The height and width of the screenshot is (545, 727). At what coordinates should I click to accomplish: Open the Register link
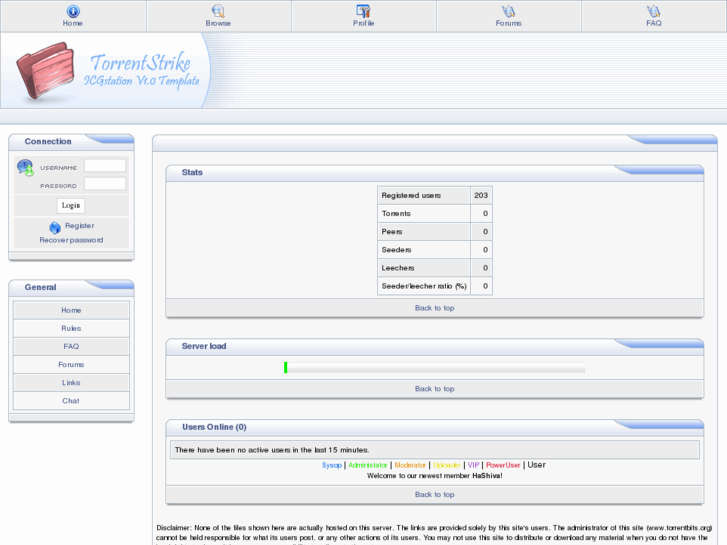coord(79,225)
